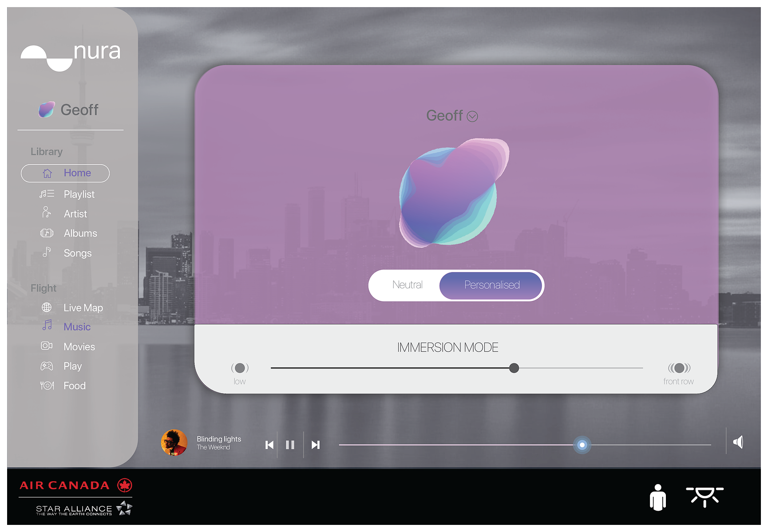Click the low immersion speaker icon
This screenshot has height=532, width=768.
(240, 368)
